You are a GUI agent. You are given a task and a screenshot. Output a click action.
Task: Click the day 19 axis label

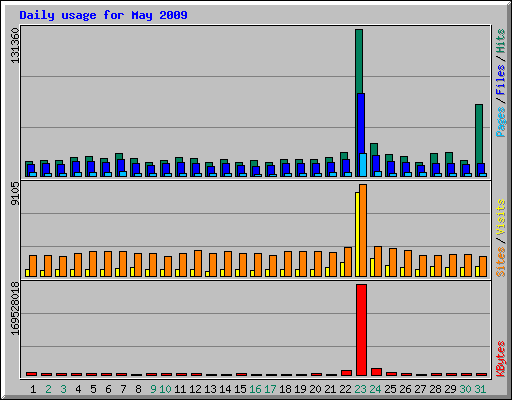click(300, 389)
